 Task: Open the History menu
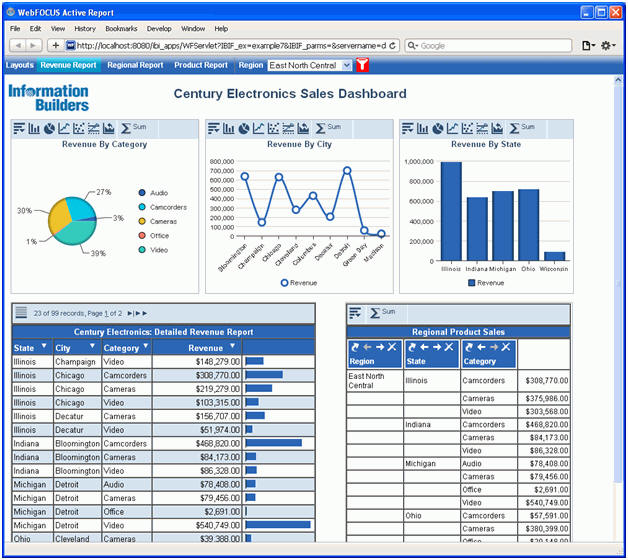pyautogui.click(x=85, y=28)
